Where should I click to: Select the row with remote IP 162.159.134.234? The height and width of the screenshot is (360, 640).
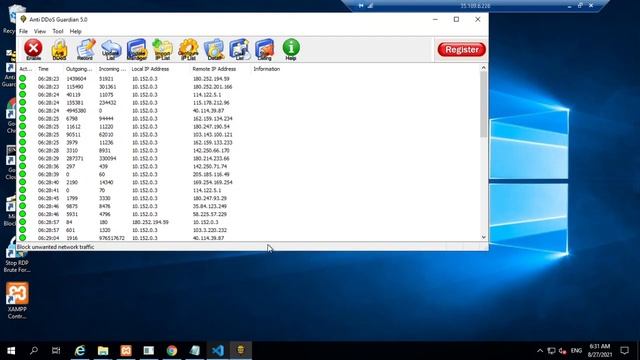pos(249,118)
